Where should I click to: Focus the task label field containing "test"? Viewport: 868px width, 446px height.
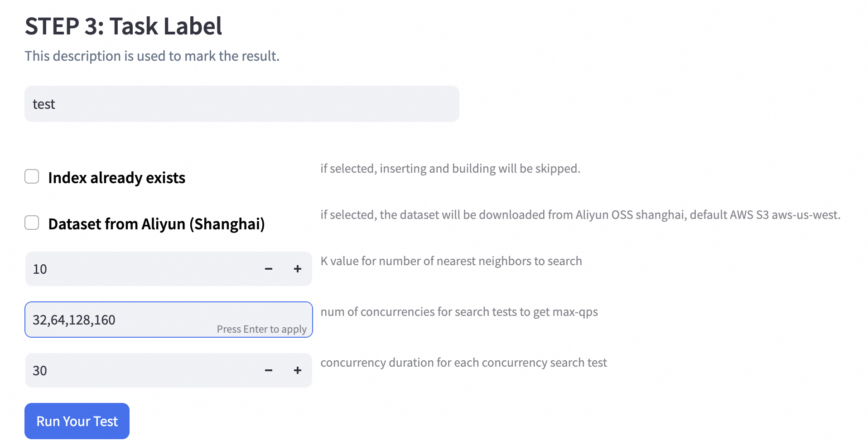tap(241, 104)
